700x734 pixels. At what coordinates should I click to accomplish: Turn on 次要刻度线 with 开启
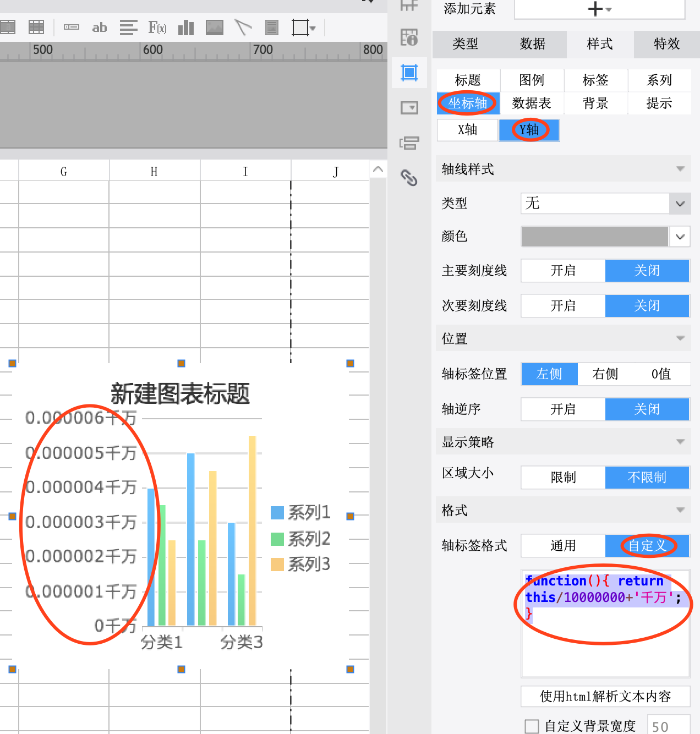564,306
